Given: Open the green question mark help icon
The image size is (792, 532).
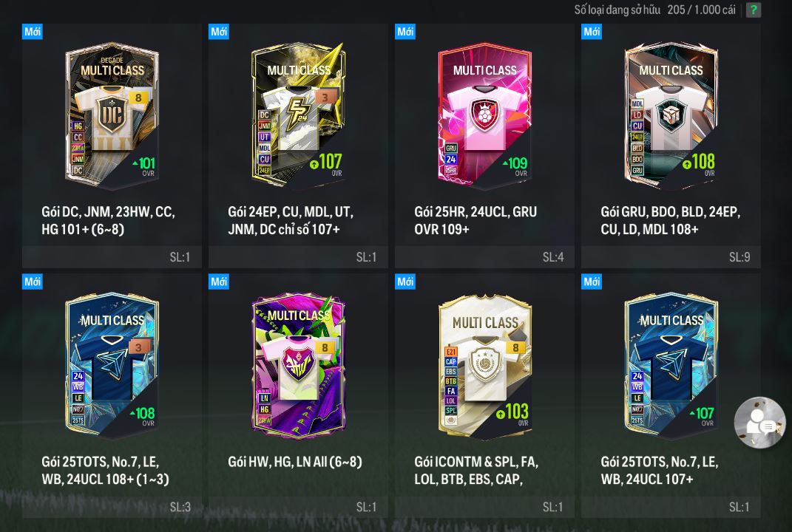Looking at the screenshot, I should tap(753, 10).
